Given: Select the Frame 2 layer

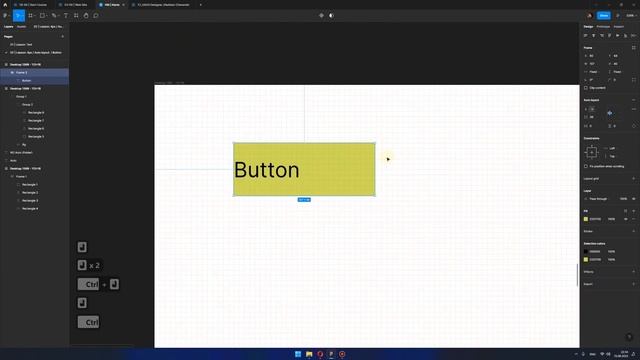Looking at the screenshot, I should (34, 73).
